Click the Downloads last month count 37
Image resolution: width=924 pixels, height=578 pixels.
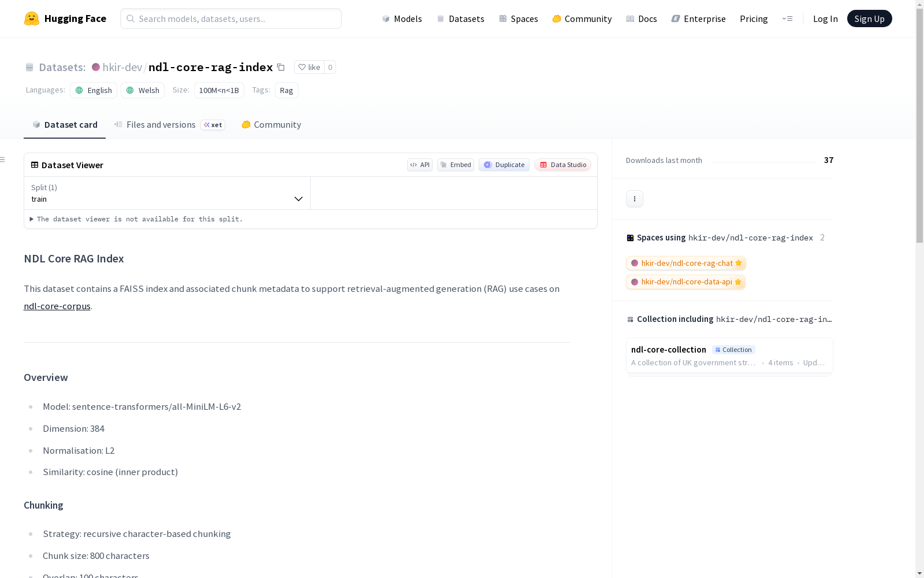(829, 160)
